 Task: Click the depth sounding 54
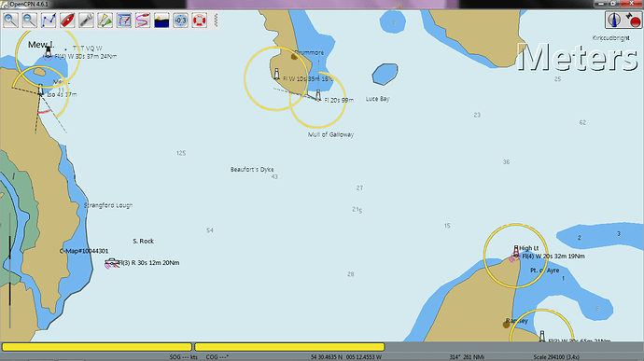[x=210, y=230]
